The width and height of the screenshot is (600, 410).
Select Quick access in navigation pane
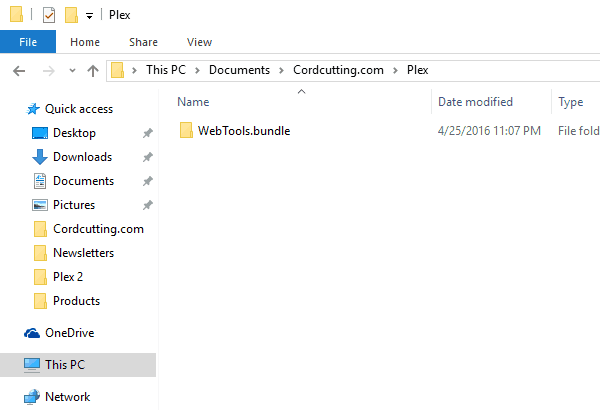point(79,109)
